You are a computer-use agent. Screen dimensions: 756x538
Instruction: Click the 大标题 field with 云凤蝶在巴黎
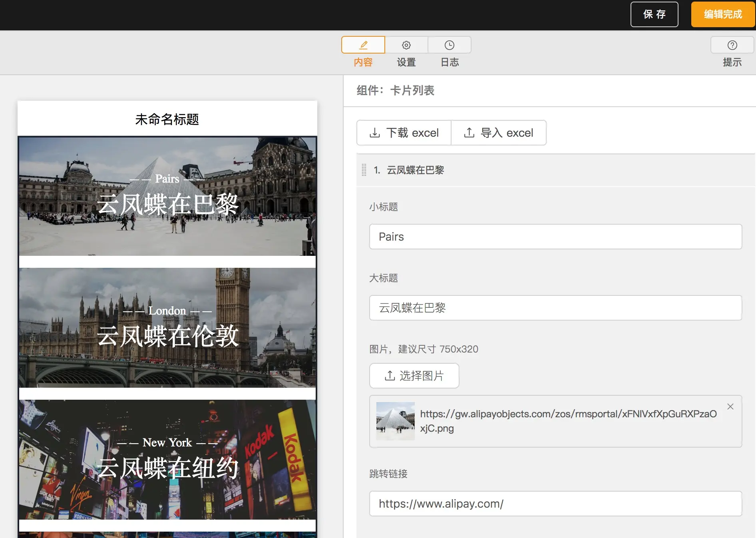pyautogui.click(x=555, y=308)
